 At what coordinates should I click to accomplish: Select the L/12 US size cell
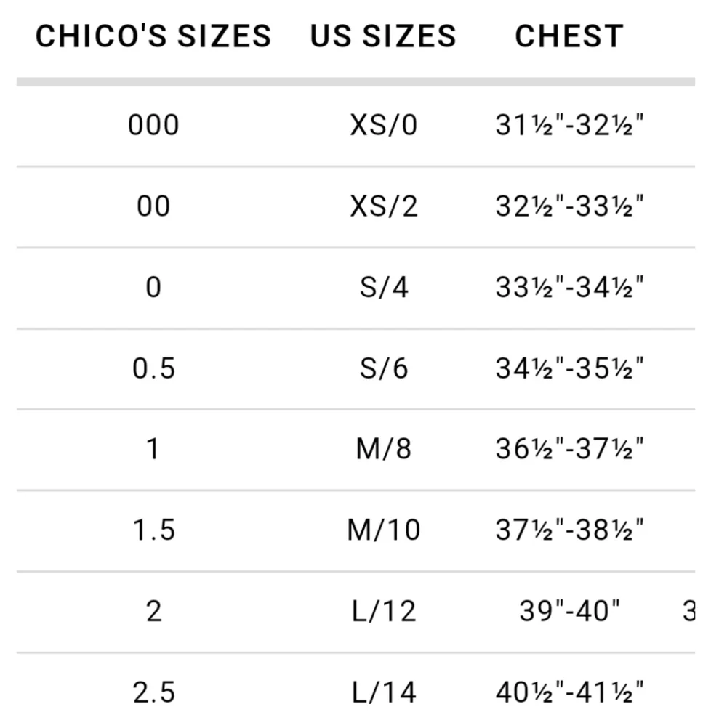pyautogui.click(x=384, y=611)
